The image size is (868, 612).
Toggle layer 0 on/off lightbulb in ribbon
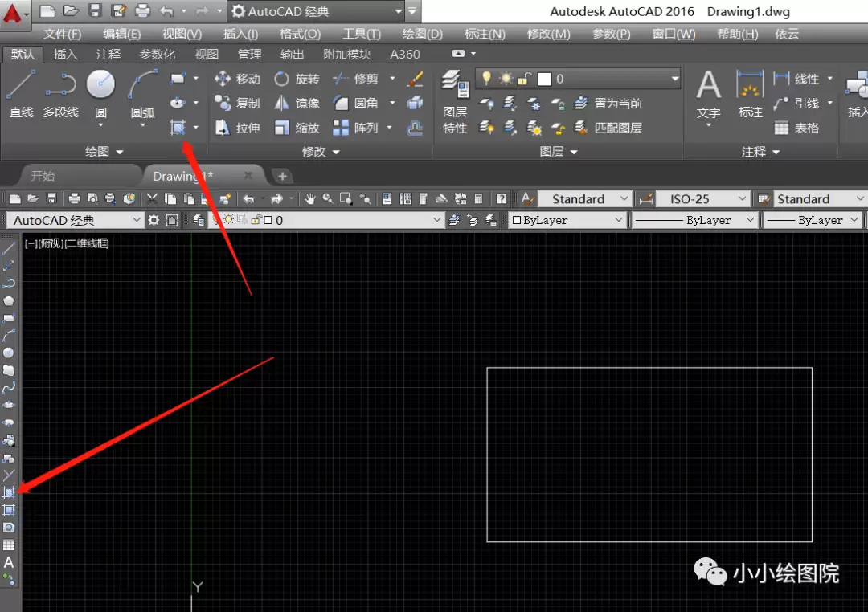[486, 79]
